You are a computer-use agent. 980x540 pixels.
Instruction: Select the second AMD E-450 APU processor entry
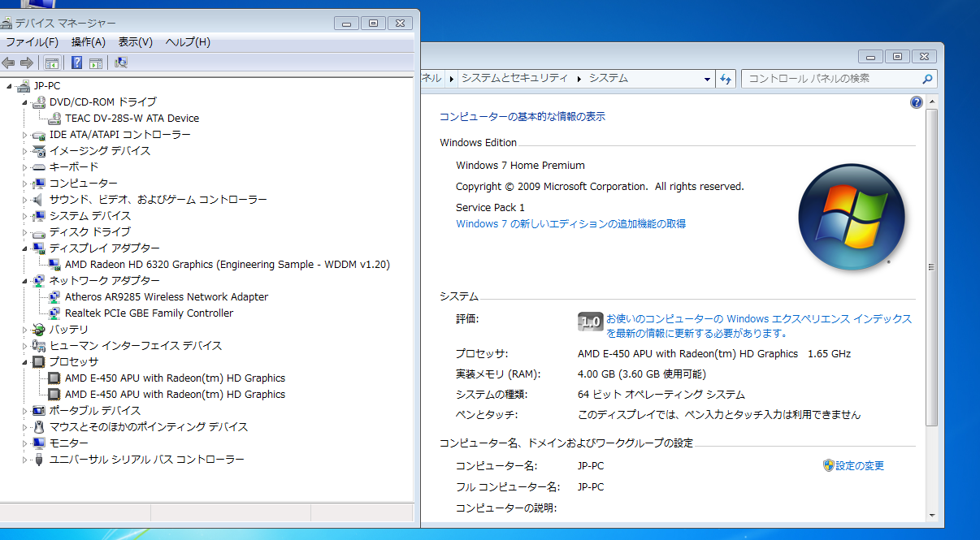[175, 395]
